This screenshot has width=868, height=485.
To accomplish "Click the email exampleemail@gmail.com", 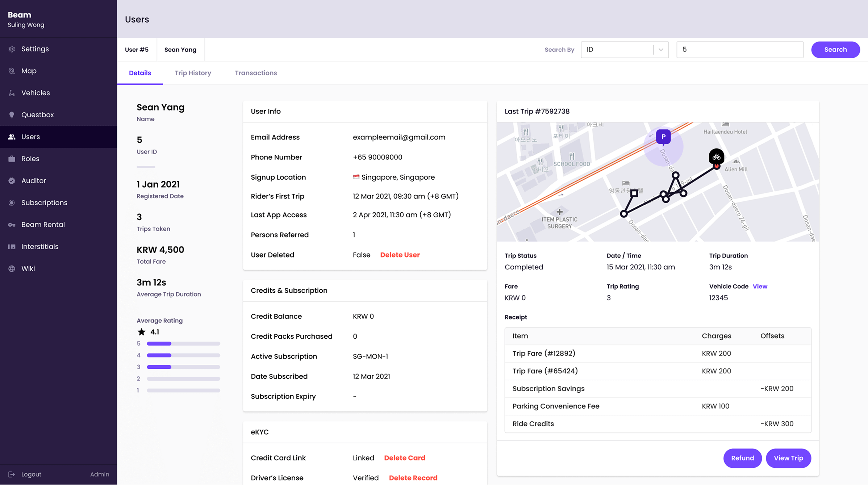I will [399, 137].
